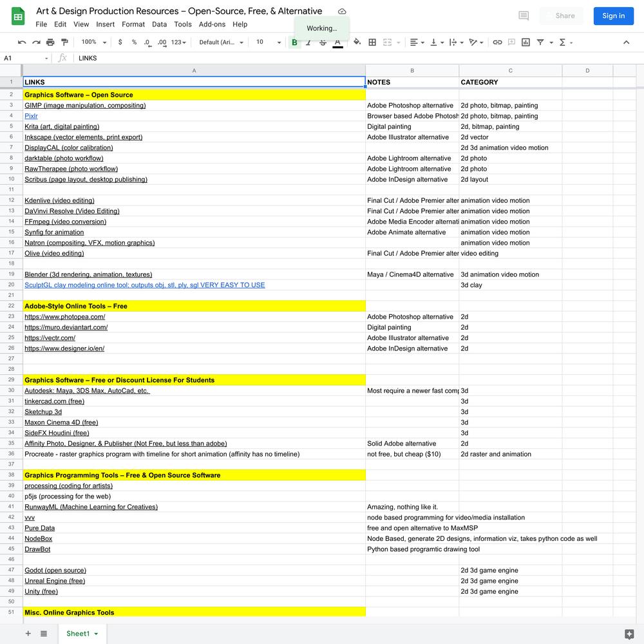
Task: Click the Insert comment icon
Action: 512,43
